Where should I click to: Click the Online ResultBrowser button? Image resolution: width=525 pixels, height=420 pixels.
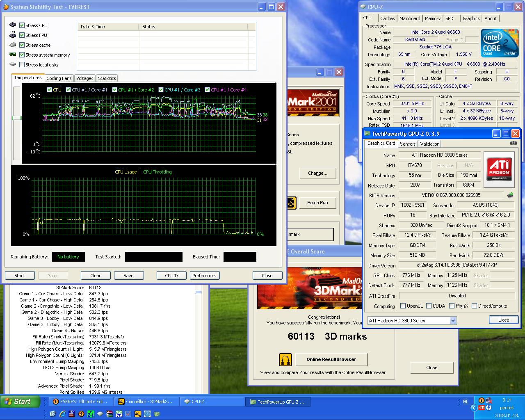(331, 359)
